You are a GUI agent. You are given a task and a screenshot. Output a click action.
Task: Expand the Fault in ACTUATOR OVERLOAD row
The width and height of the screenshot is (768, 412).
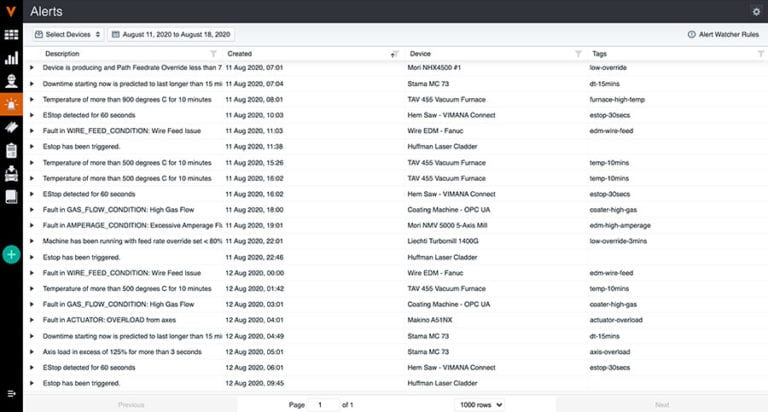click(x=32, y=321)
